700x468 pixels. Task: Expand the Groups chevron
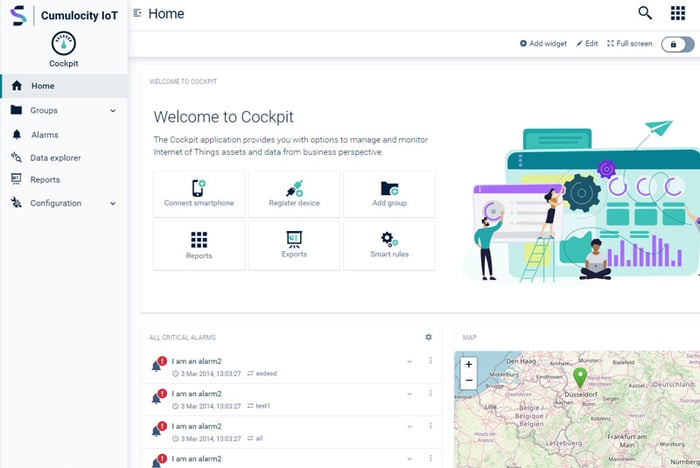(x=113, y=110)
